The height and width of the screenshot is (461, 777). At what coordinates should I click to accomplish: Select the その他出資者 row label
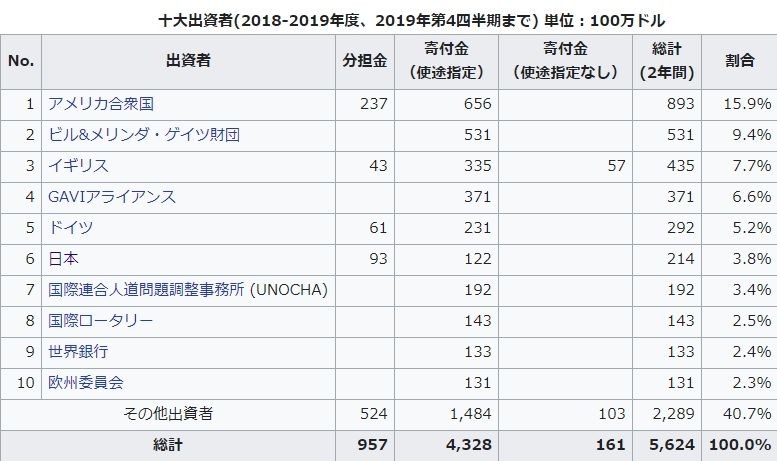(188, 414)
